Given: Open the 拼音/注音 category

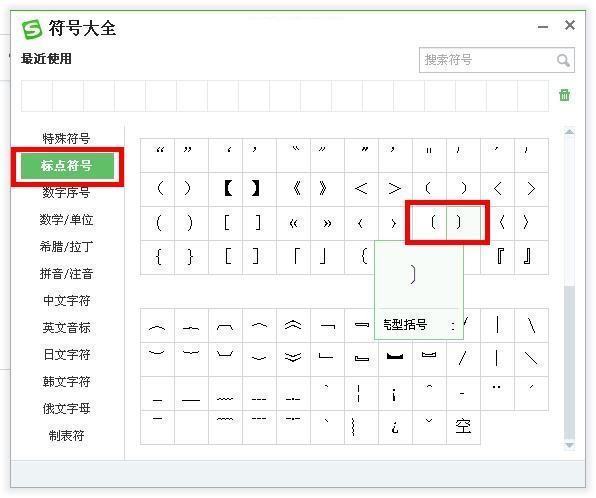Looking at the screenshot, I should 66,274.
